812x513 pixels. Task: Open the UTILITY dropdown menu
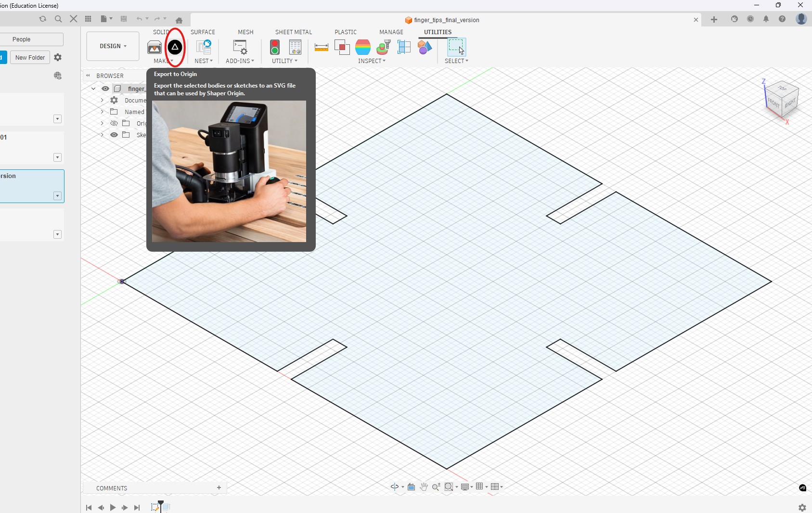[x=284, y=61]
